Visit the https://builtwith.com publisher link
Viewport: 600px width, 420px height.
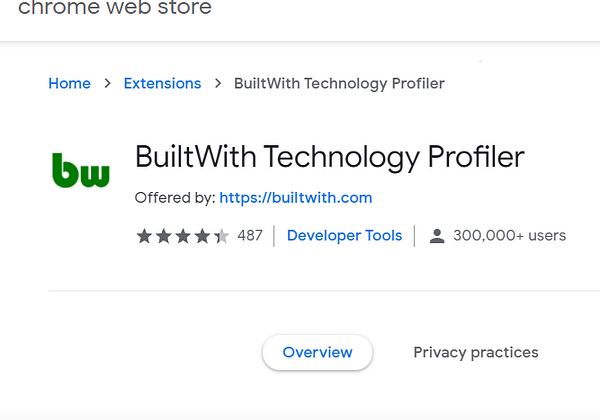(x=295, y=197)
